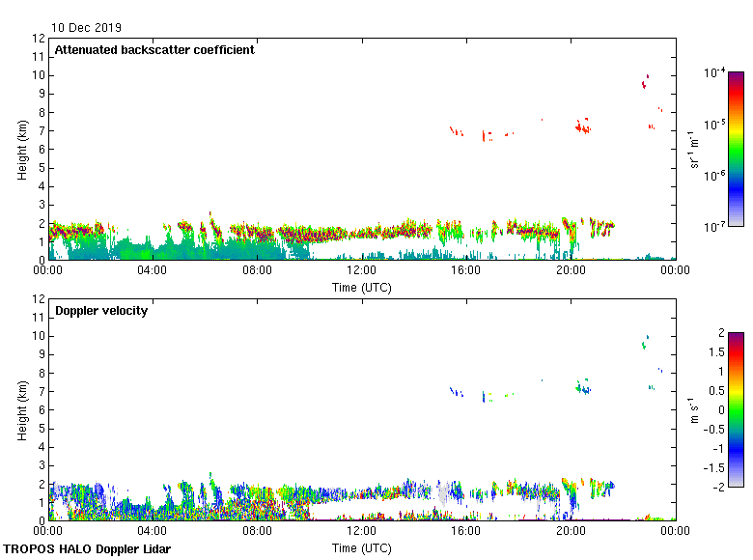Click the sr⁻¹ m⁻¹ unit label

[x=695, y=150]
